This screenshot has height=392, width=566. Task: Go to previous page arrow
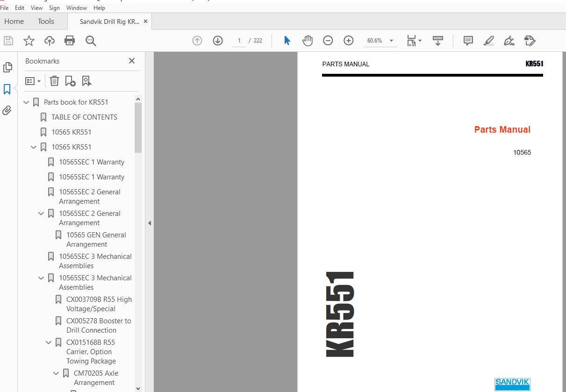197,41
